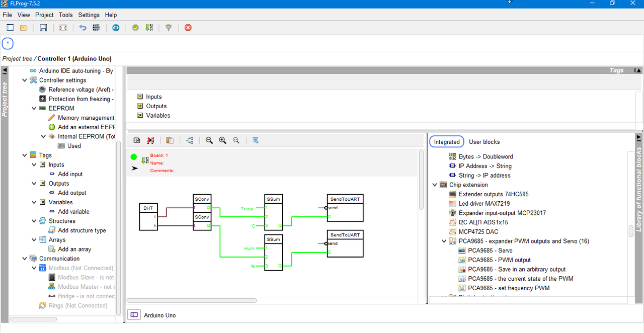Collapse the EEPROM tree node
644x333 pixels.
click(x=34, y=108)
